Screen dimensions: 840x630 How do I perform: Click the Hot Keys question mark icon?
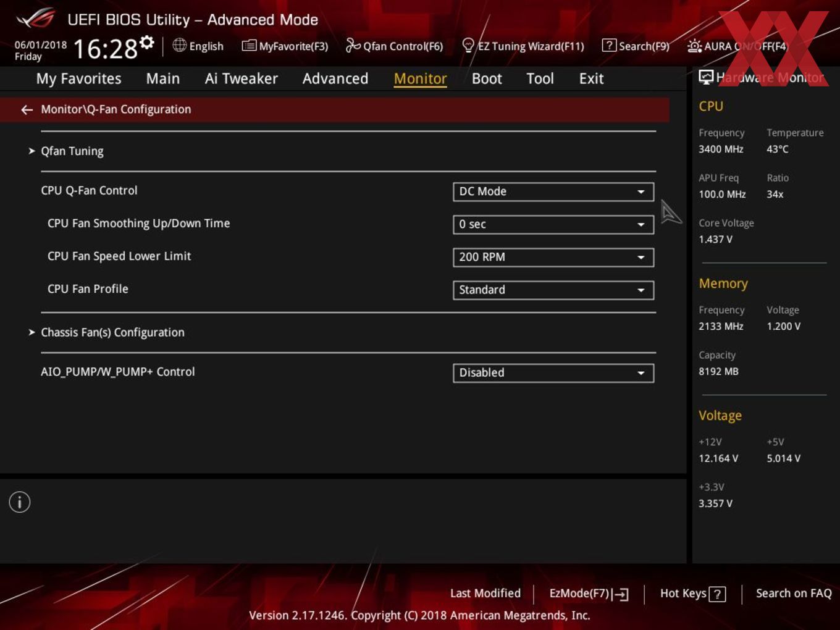click(x=717, y=594)
